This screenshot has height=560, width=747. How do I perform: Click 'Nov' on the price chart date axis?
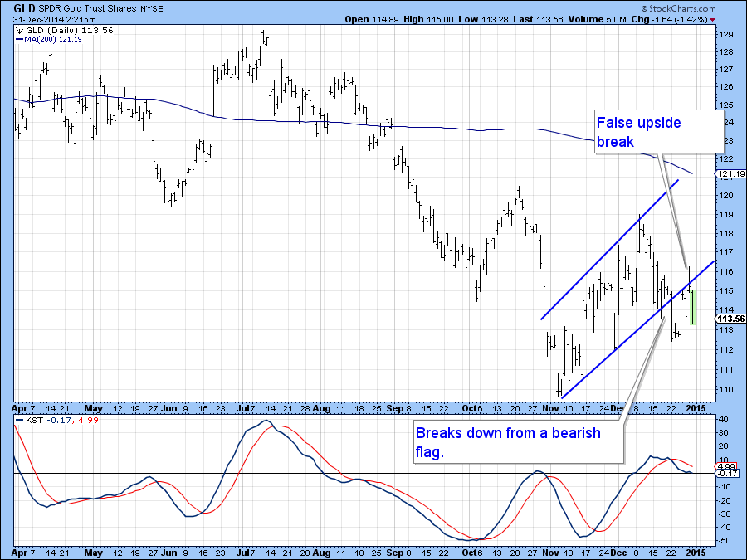[x=550, y=408]
